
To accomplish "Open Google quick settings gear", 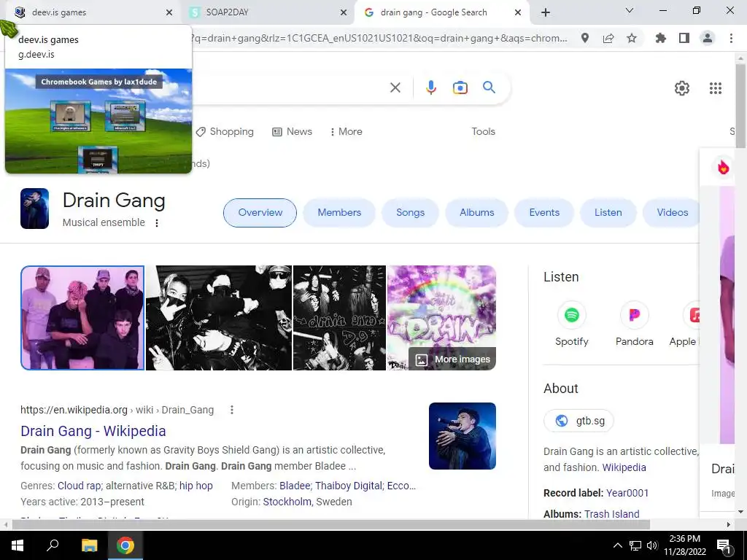I will point(682,88).
